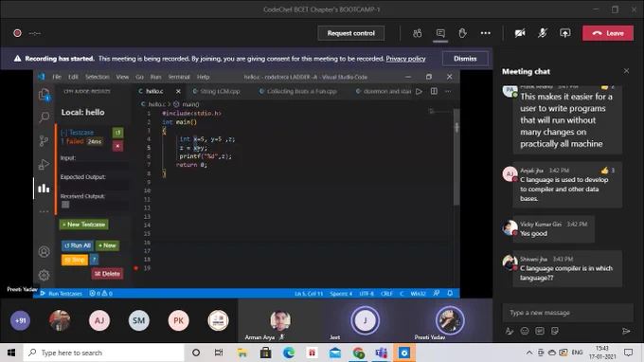The image size is (644, 362).
Task: Leave the meeting
Action: tap(608, 33)
